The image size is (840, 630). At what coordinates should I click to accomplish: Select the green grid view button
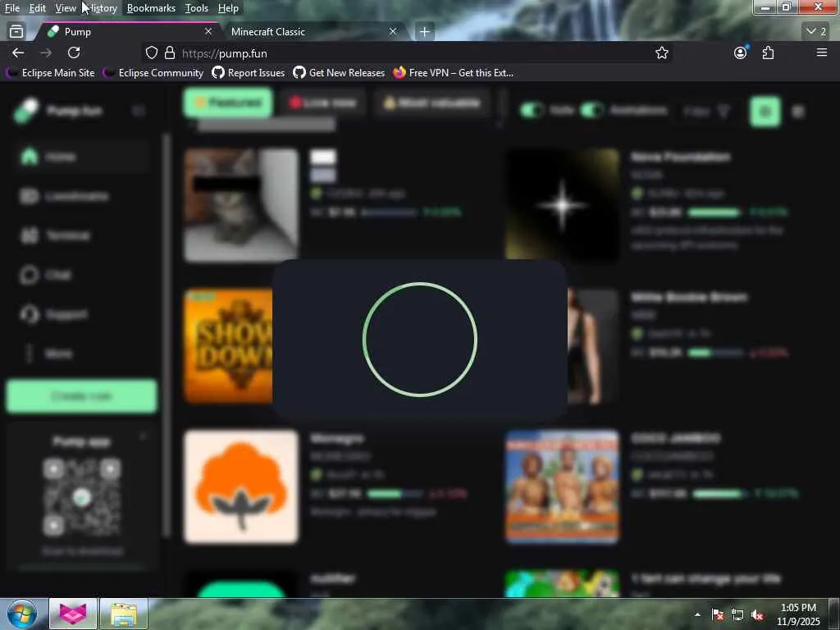coord(765,112)
